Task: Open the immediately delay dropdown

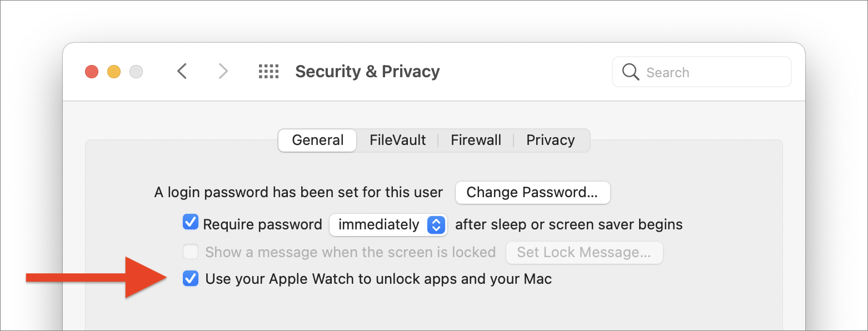Action: click(388, 224)
